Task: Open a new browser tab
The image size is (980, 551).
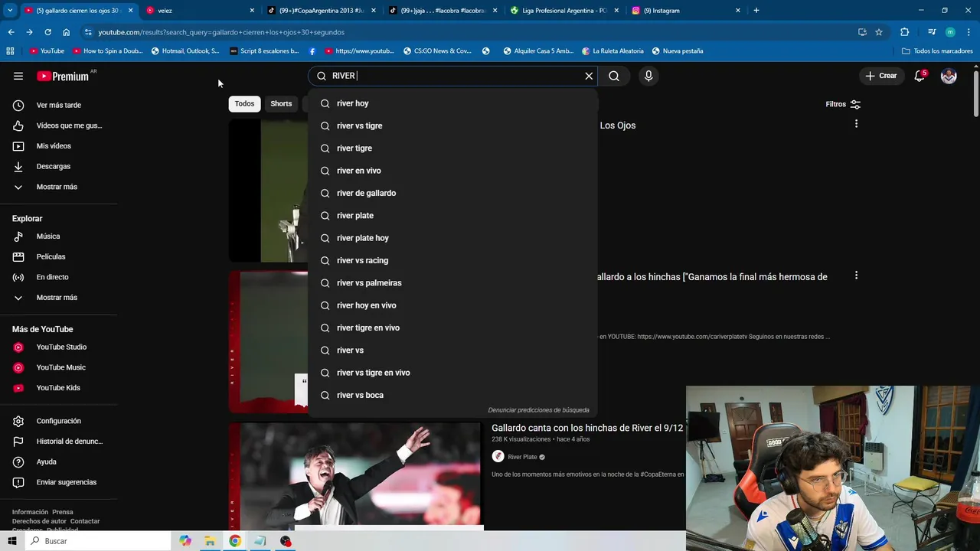Action: tap(756, 11)
